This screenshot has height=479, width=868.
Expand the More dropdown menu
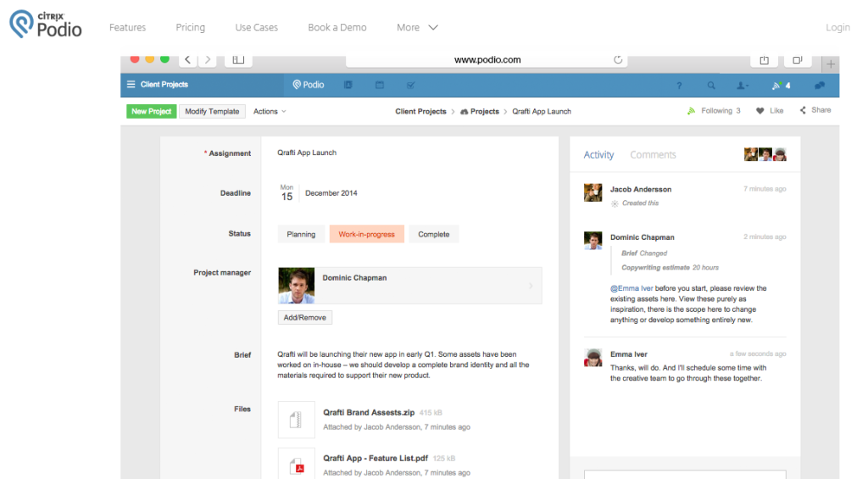pyautogui.click(x=417, y=27)
